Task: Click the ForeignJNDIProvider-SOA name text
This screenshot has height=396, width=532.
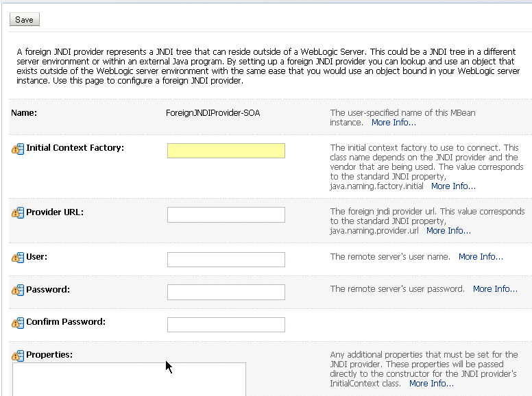Action: coord(213,113)
